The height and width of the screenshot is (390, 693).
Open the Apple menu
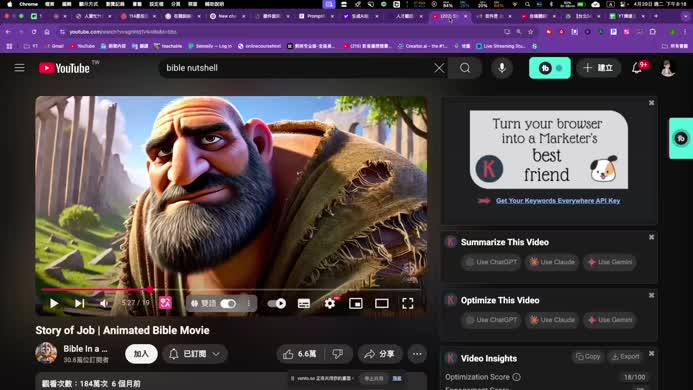pyautogui.click(x=9, y=4)
